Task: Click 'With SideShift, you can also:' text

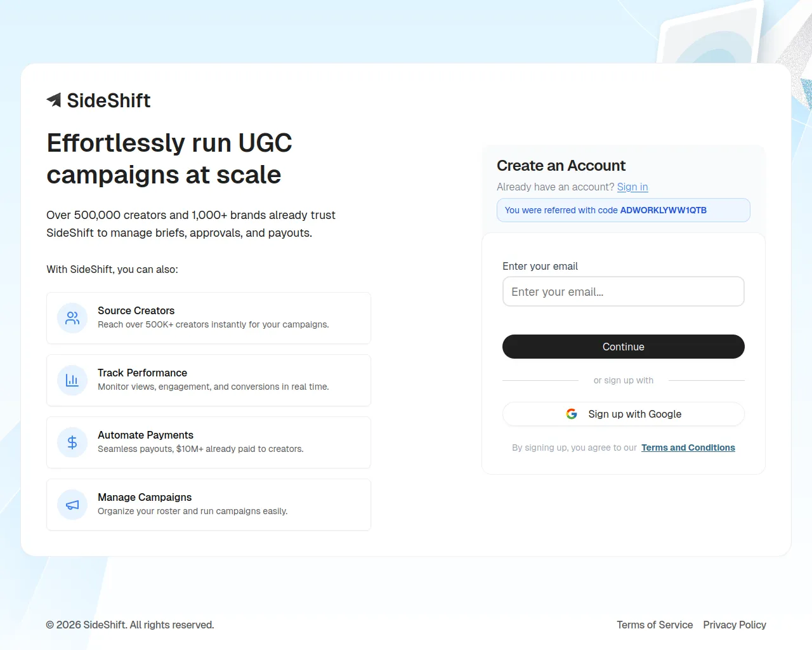Action: (x=112, y=269)
